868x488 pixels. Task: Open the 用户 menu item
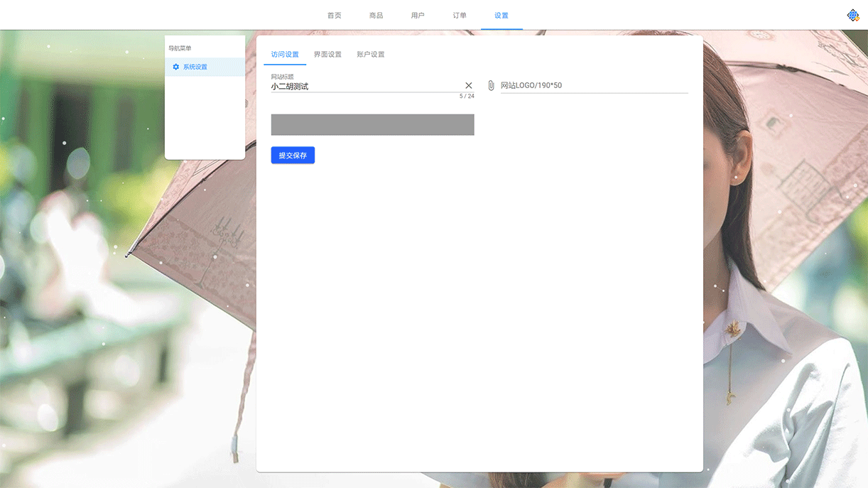(418, 15)
